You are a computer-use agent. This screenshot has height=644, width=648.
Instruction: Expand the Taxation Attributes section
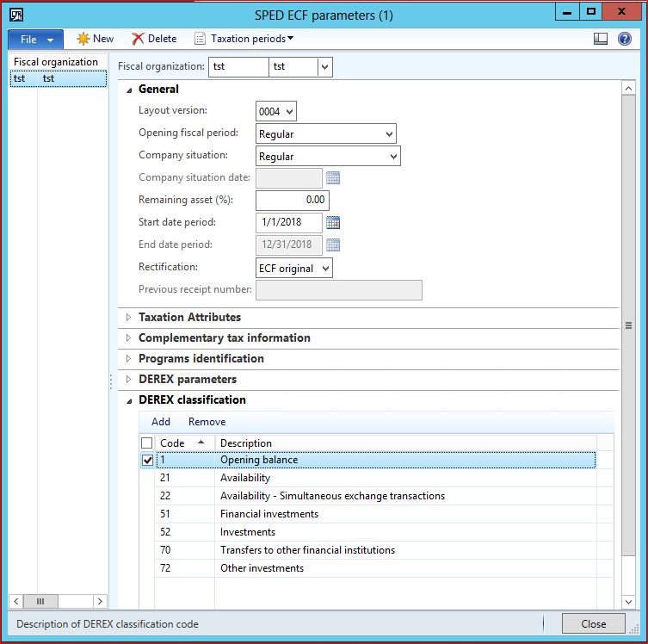pos(128,317)
